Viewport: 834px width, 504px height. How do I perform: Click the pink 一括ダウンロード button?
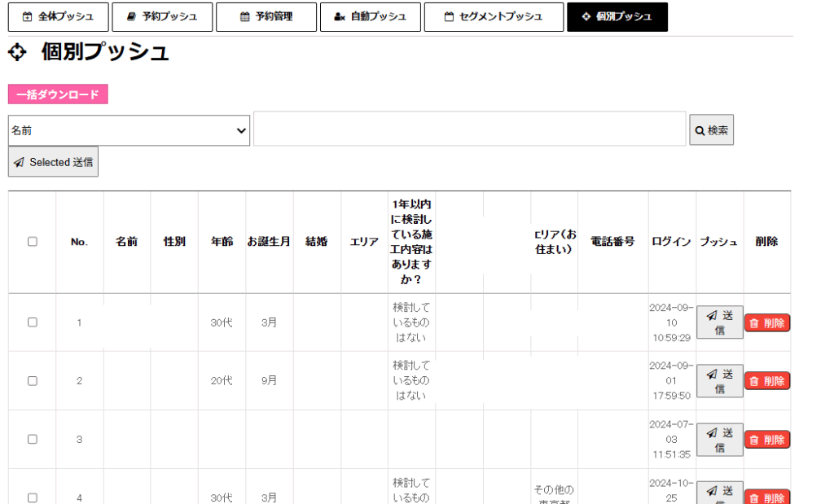[58, 94]
